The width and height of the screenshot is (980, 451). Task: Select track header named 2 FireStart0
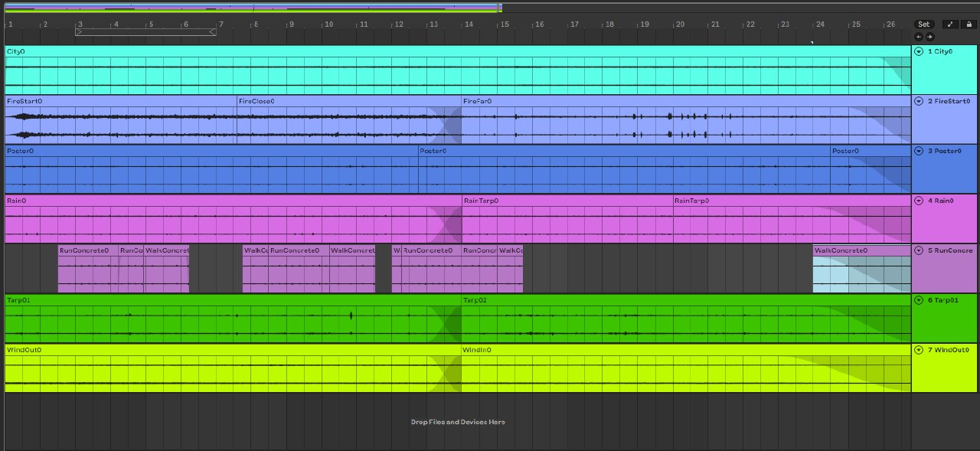[945, 119]
